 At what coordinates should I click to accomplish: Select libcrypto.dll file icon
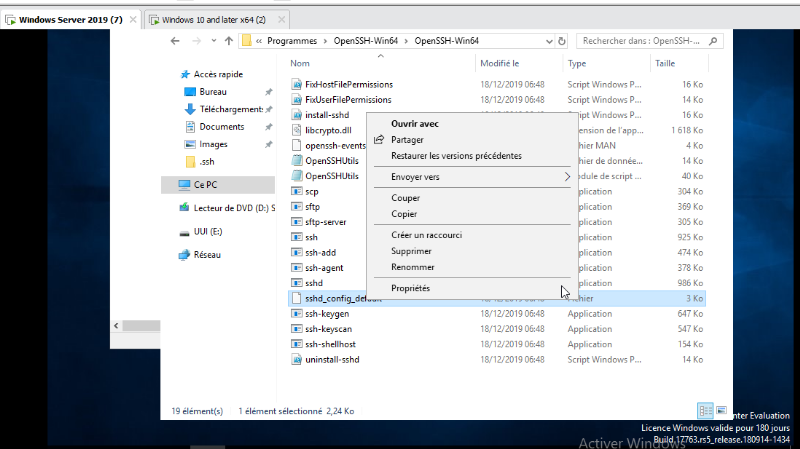point(296,130)
